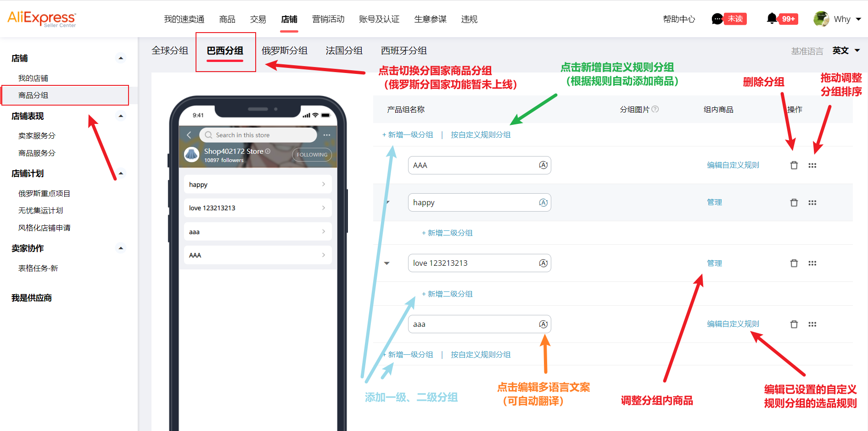Open the three-dot menu in phone preview
Screen dimensions: 868x431
tap(327, 135)
